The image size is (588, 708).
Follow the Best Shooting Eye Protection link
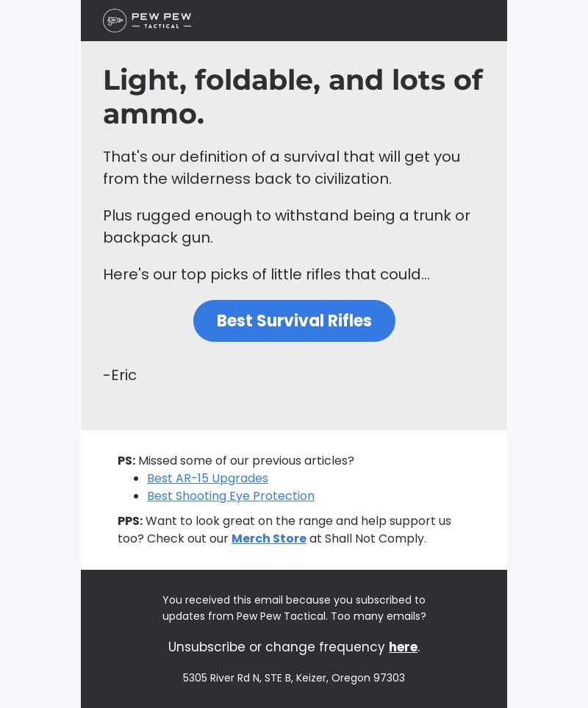tap(231, 496)
